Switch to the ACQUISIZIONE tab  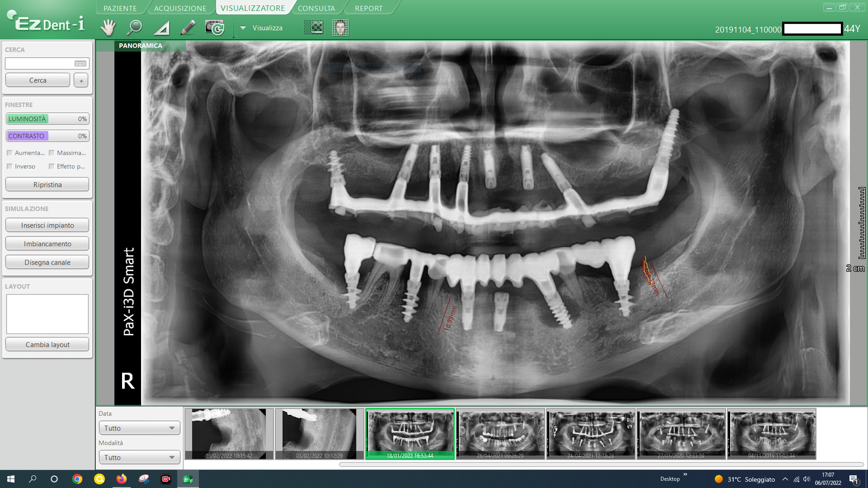coord(180,8)
